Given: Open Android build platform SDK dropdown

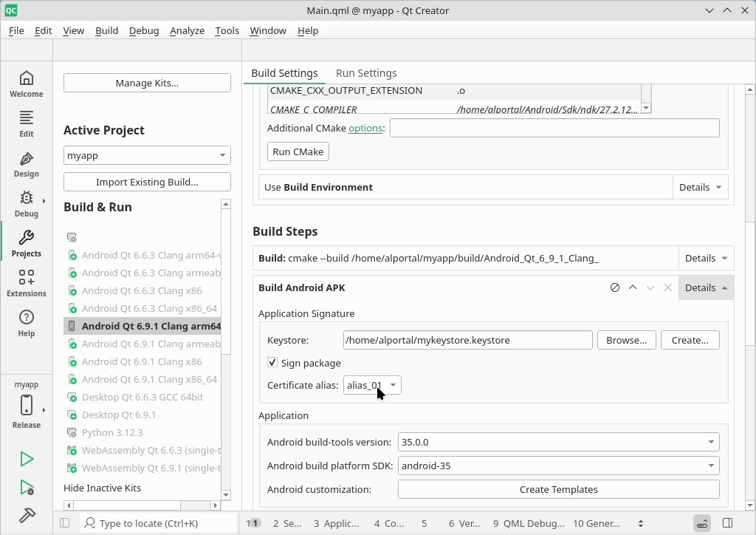Looking at the screenshot, I should 558,466.
